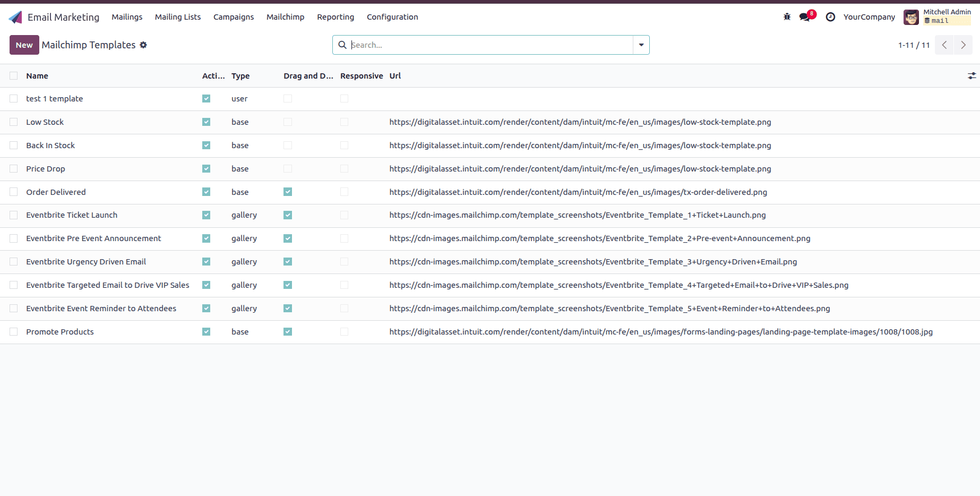This screenshot has width=980, height=496.
Task: Toggle the search options dropdown arrow
Action: pos(641,45)
